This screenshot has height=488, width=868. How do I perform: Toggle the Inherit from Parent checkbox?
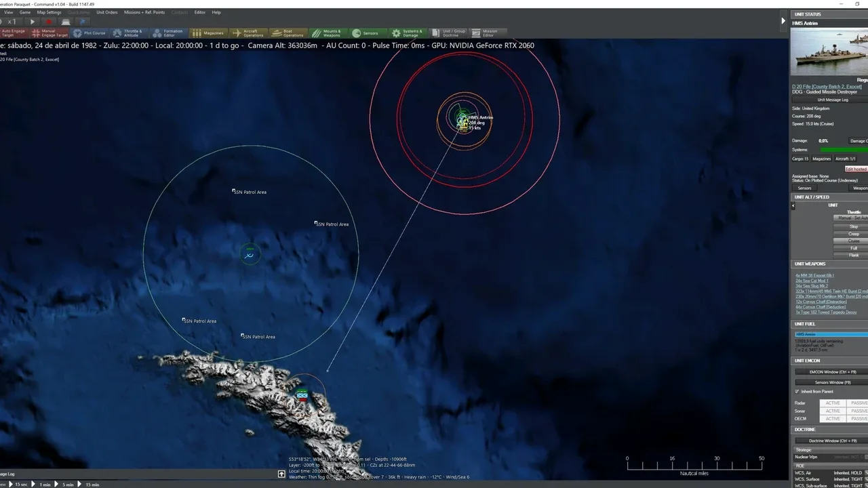[797, 392]
